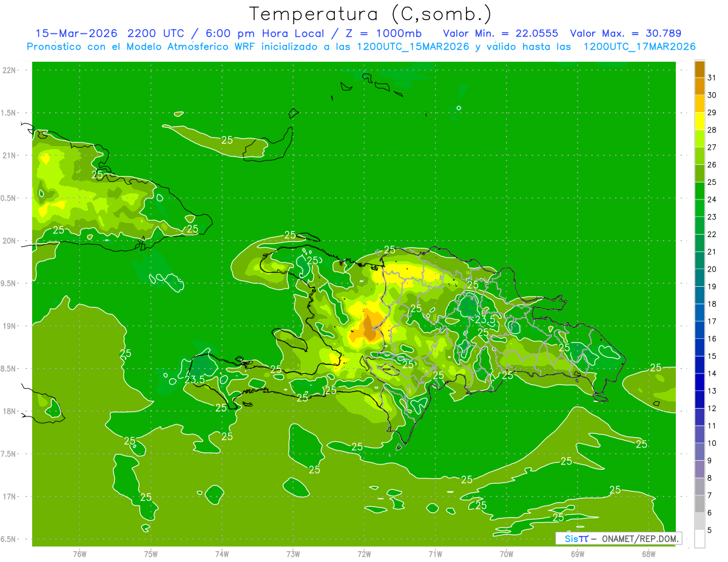Click the 69W longitude axis label
The image size is (728, 562).
pos(578,554)
